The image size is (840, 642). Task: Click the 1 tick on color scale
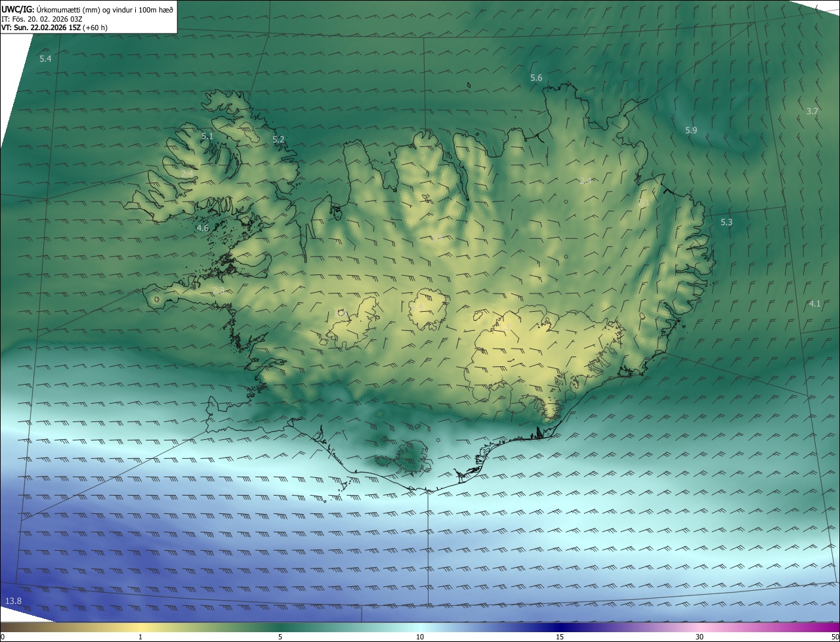tap(140, 637)
